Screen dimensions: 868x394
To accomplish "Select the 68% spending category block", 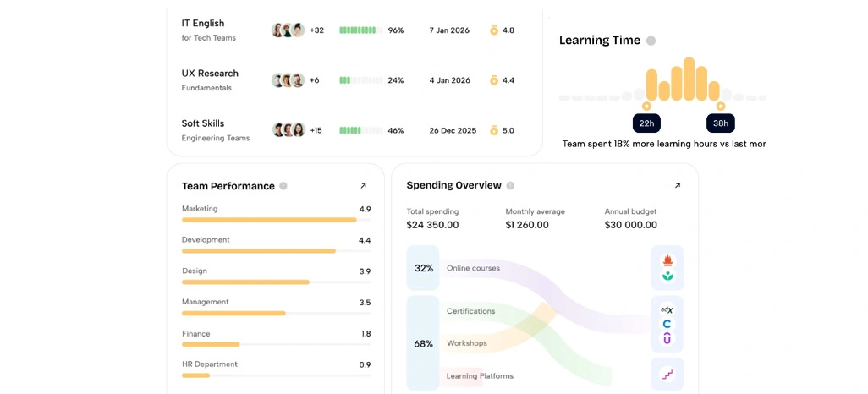I will click(x=424, y=343).
